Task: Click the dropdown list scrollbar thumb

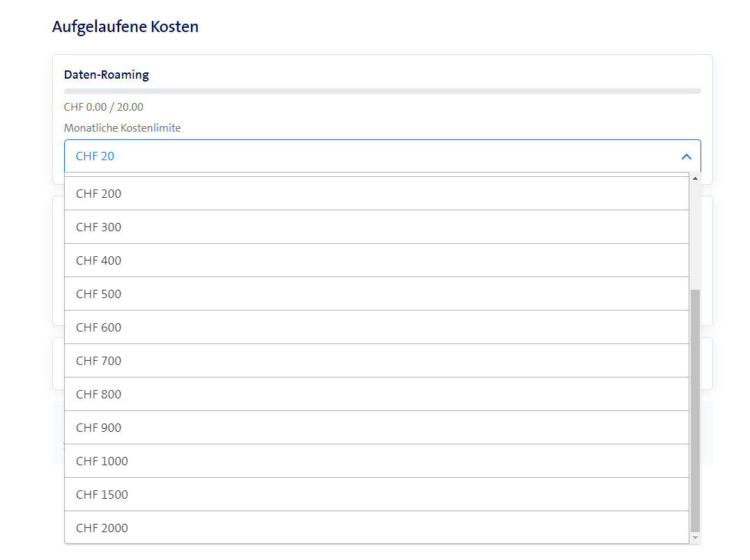Action: pyautogui.click(x=695, y=411)
